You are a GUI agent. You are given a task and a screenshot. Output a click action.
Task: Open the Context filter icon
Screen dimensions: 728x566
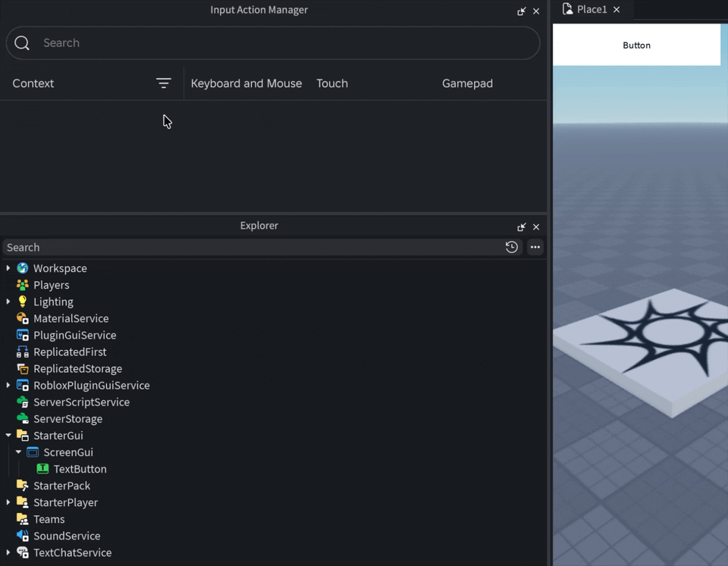(x=164, y=83)
